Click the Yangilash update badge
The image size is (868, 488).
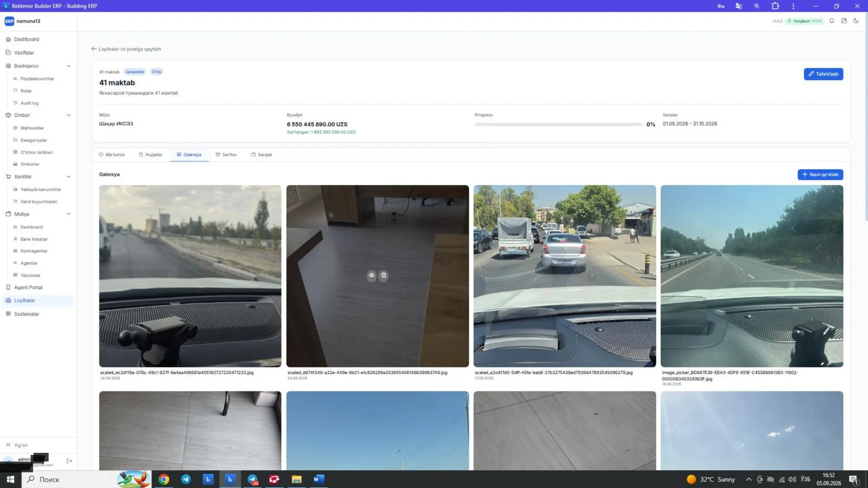[x=805, y=21]
